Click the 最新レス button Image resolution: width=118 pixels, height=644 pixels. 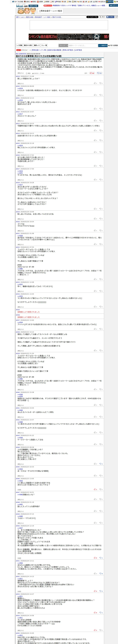(37, 46)
